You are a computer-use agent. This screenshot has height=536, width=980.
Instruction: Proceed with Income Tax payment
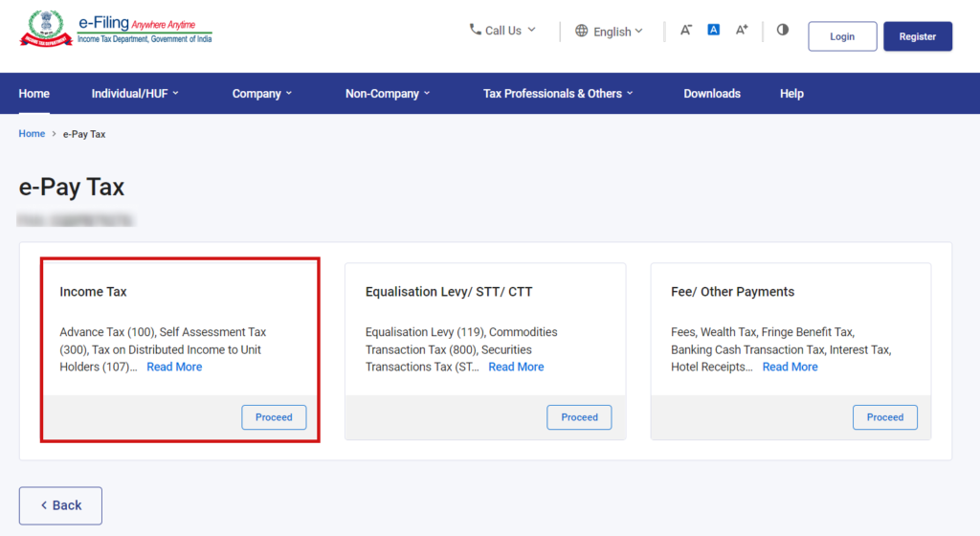click(x=274, y=417)
